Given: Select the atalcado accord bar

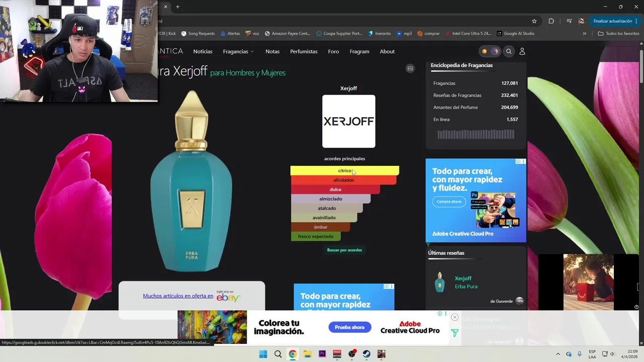Looking at the screenshot, I should (327, 208).
